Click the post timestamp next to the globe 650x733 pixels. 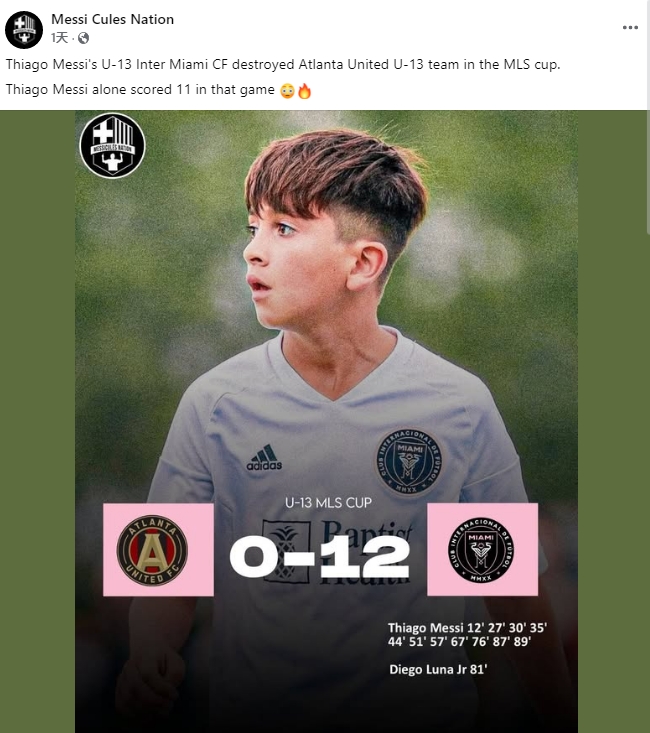tap(59, 38)
